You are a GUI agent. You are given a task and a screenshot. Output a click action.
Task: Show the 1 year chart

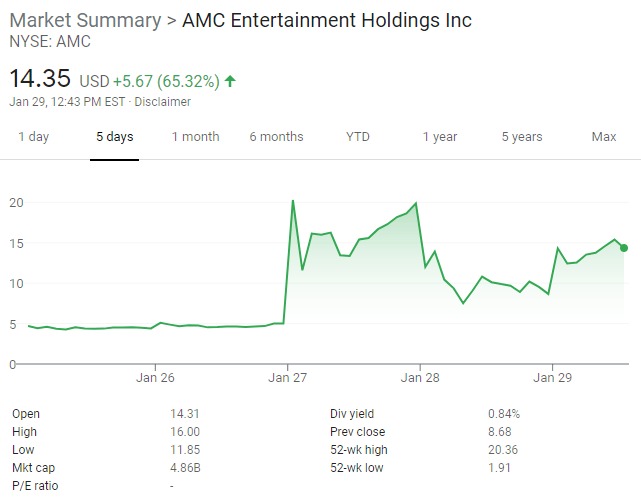click(439, 137)
